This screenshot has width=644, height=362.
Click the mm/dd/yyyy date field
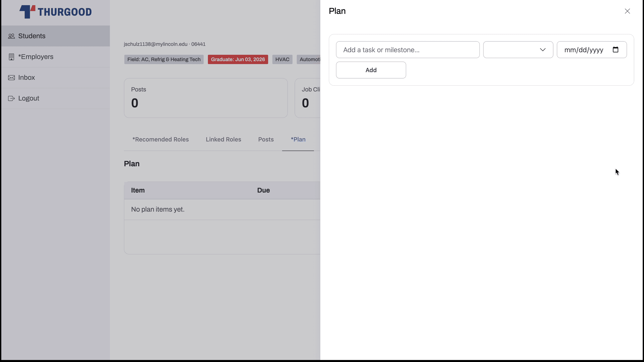pyautogui.click(x=584, y=50)
